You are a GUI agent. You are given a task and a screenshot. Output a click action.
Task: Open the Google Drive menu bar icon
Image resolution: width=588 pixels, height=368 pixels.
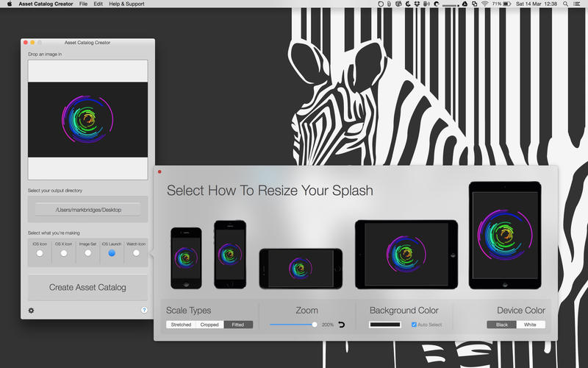coord(465,4)
